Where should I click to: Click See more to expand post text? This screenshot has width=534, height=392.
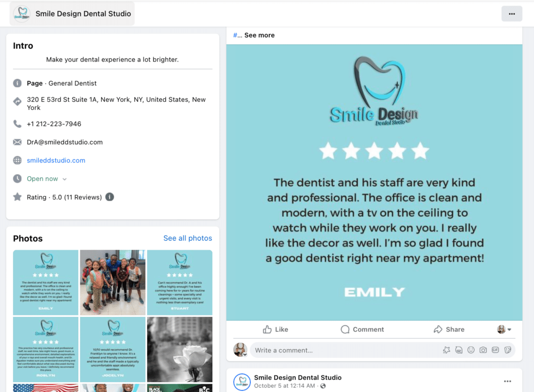[x=259, y=35]
